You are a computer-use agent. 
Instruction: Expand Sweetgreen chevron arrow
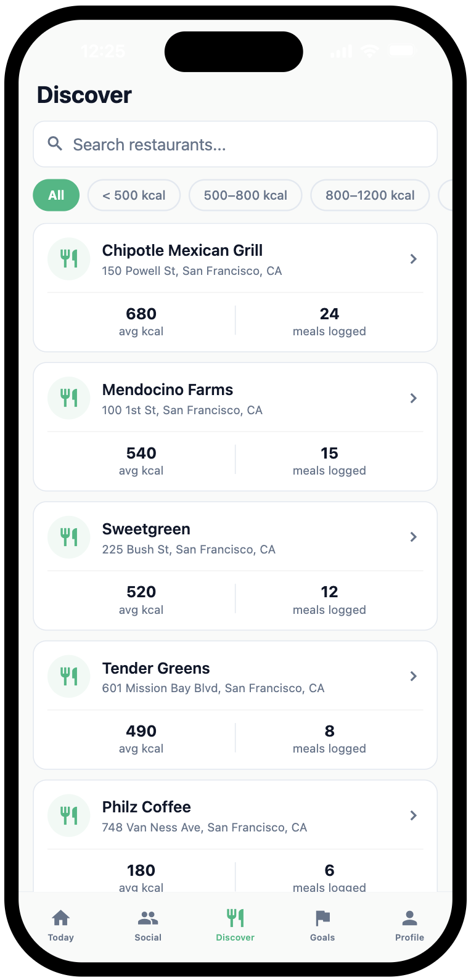[414, 537]
